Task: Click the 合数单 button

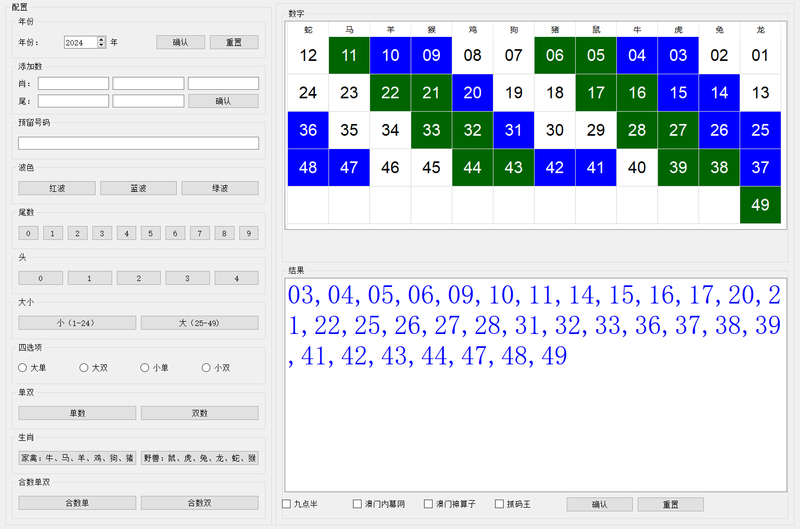Action: (78, 502)
